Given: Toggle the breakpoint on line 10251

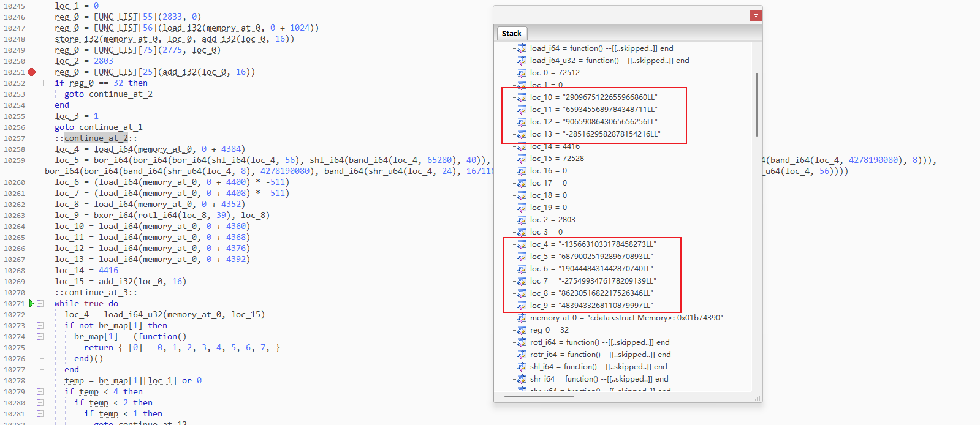Looking at the screenshot, I should point(32,72).
